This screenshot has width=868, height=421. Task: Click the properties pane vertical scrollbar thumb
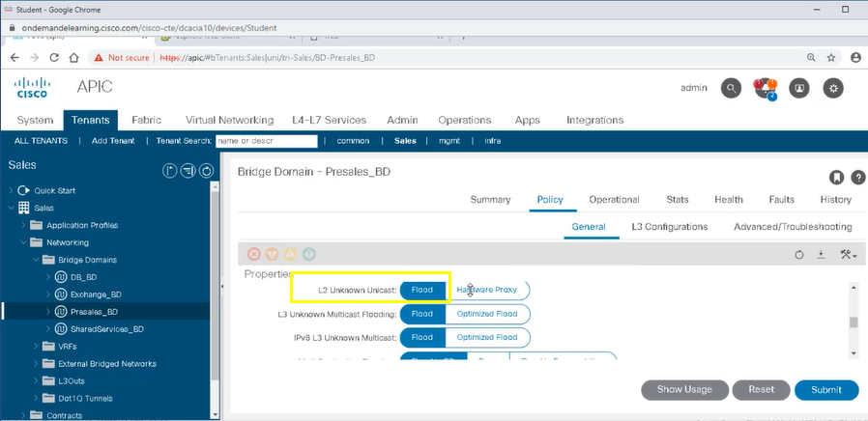point(855,323)
